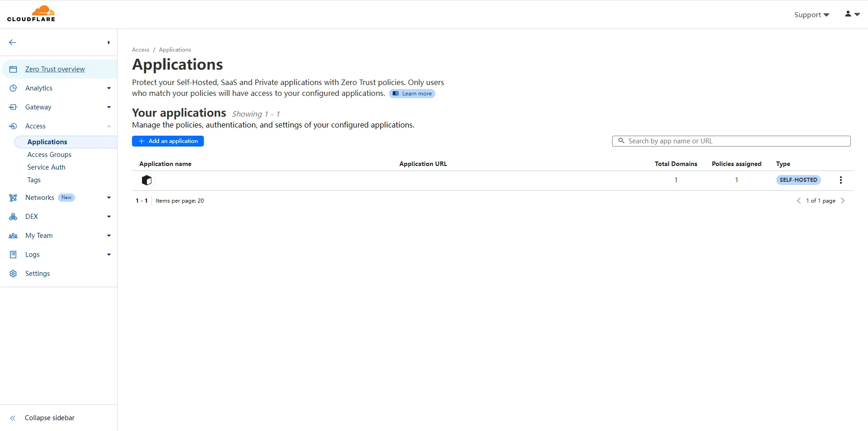Collapse the Access section
868x431 pixels.
108,126
